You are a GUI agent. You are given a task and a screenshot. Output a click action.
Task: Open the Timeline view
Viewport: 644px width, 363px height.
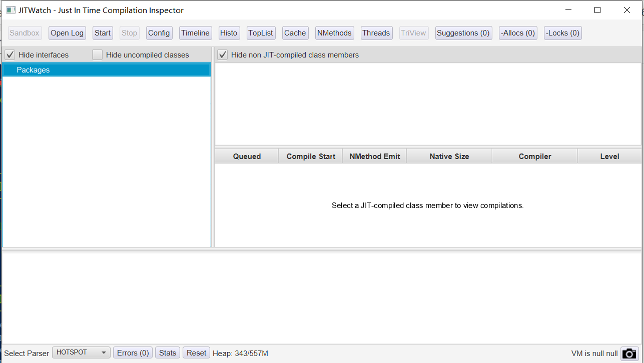click(x=195, y=33)
